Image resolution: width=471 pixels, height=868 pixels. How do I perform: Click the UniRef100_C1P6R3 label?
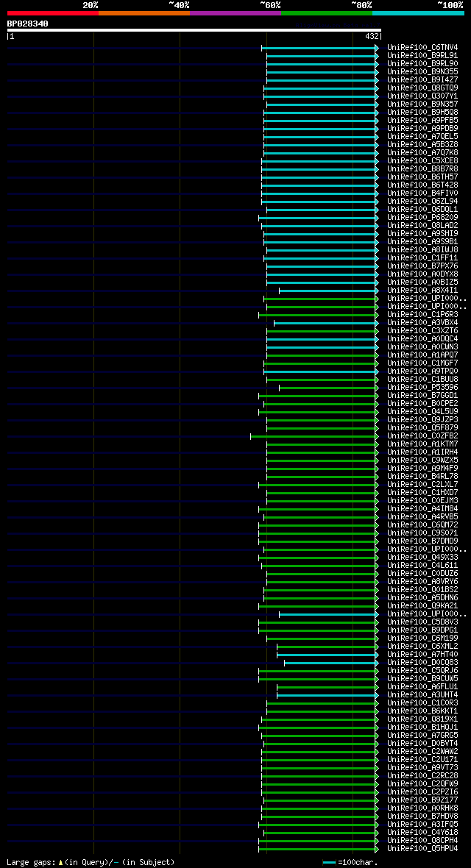(x=422, y=314)
